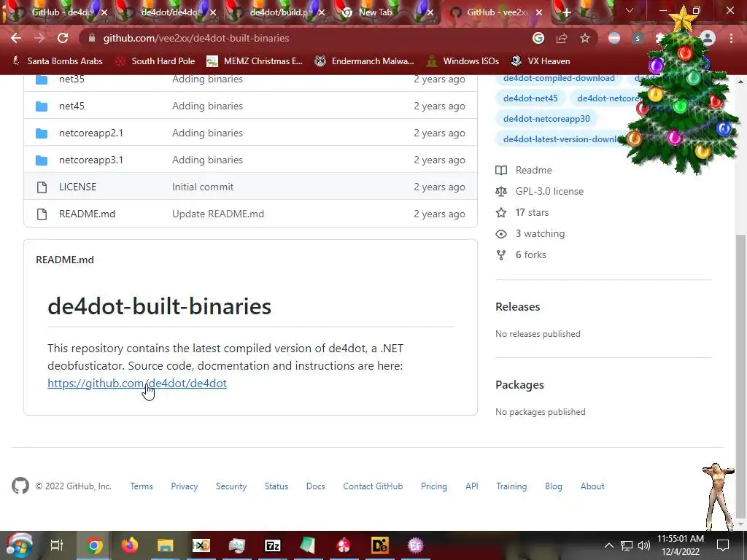Viewport: 747px width, 560px height.
Task: Open the net45 folder
Action: [x=71, y=106]
